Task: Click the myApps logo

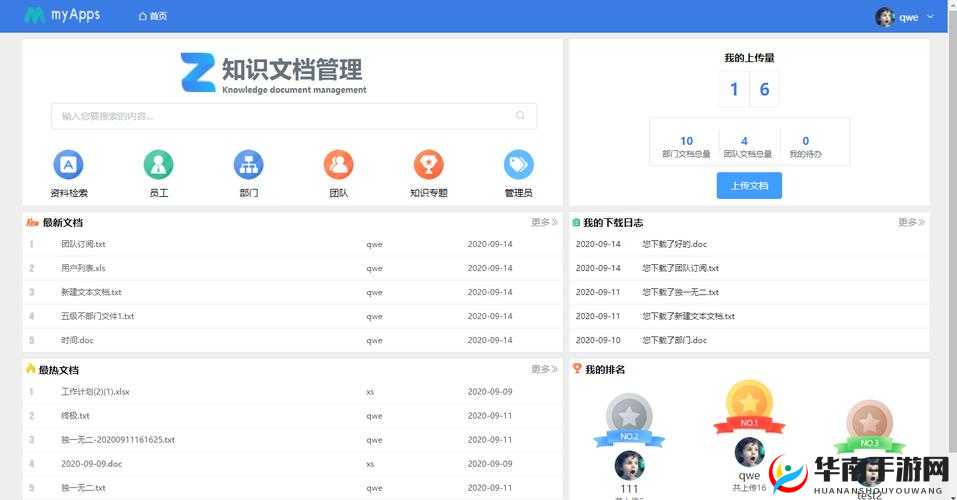Action: [62, 15]
